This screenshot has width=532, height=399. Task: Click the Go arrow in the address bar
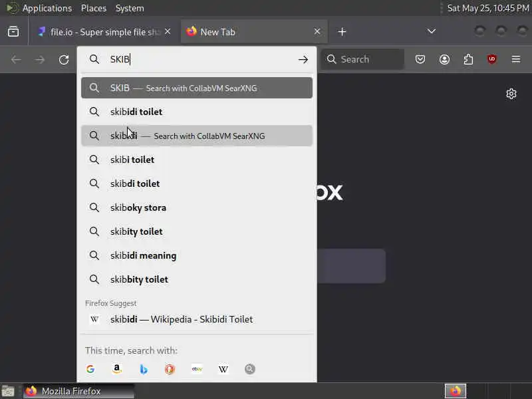tap(303, 60)
